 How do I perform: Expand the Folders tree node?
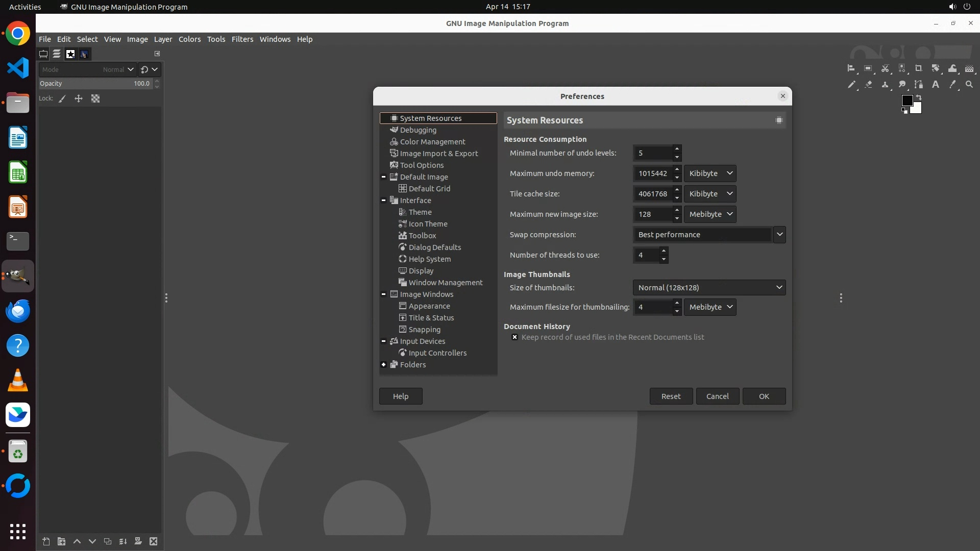pos(384,365)
